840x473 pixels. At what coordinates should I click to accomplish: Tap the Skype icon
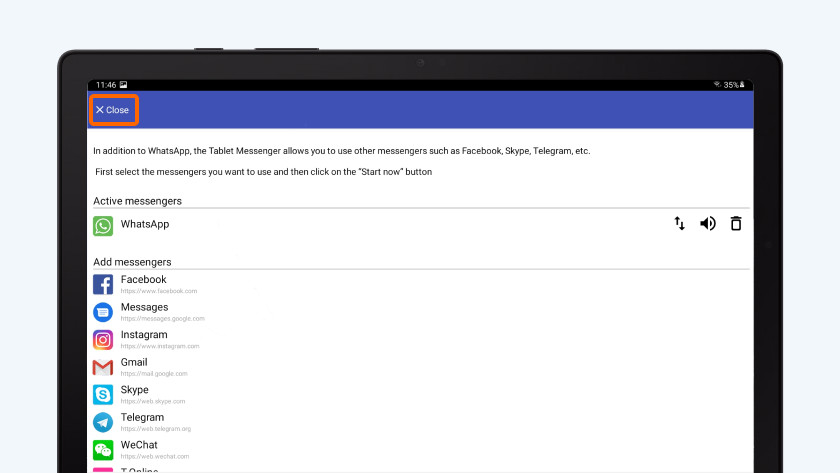click(103, 395)
